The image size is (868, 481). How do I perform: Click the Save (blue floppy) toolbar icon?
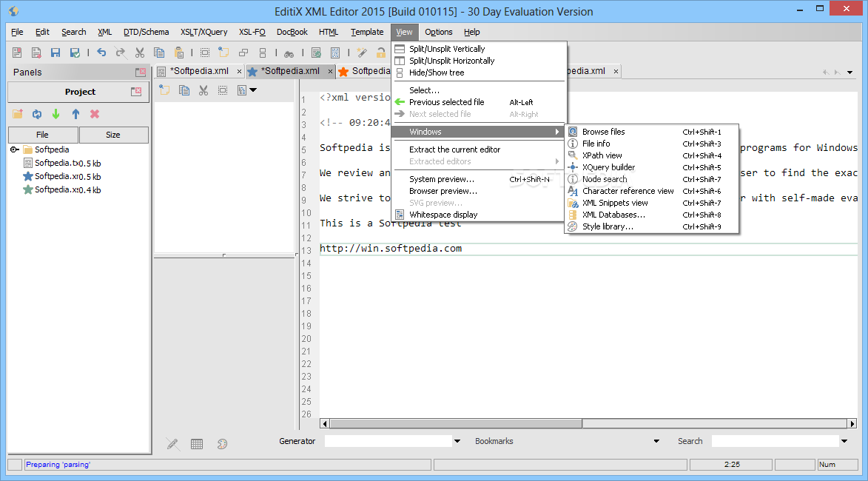pyautogui.click(x=55, y=53)
